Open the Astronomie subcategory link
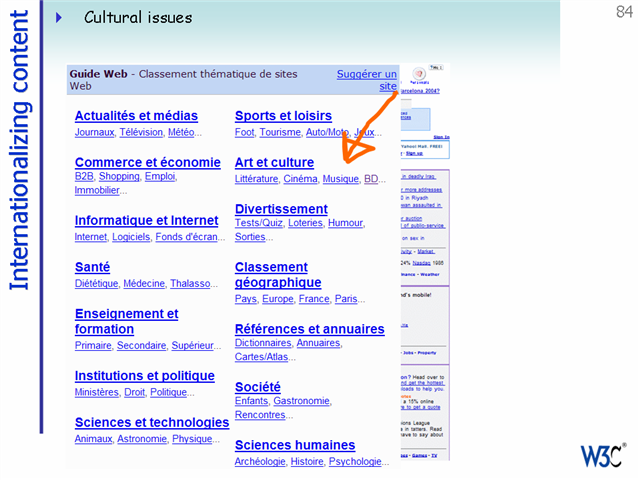The image size is (640, 480). (x=141, y=439)
